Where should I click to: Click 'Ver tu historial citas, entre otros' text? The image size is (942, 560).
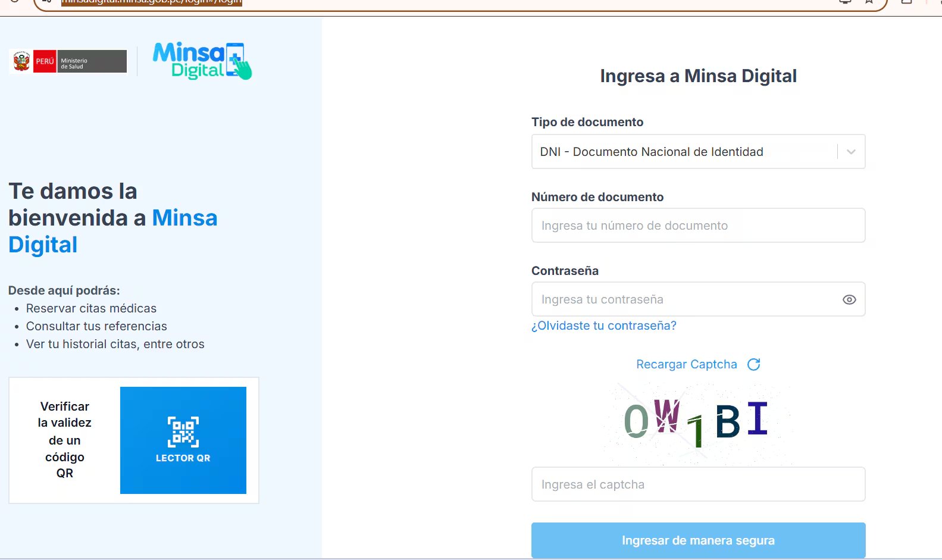point(115,344)
